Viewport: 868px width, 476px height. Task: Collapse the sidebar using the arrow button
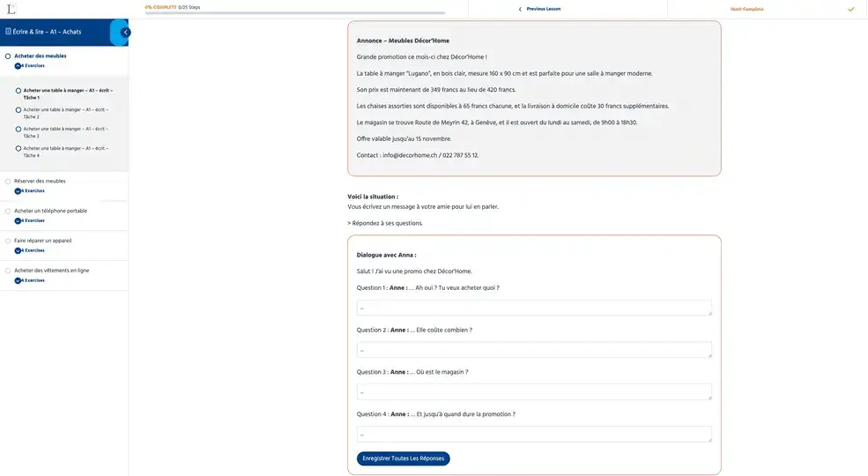(x=125, y=32)
